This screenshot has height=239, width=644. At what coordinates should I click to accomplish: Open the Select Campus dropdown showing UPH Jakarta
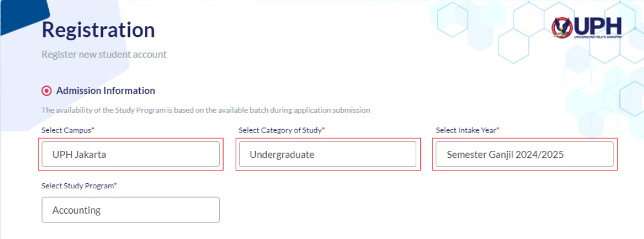click(131, 154)
